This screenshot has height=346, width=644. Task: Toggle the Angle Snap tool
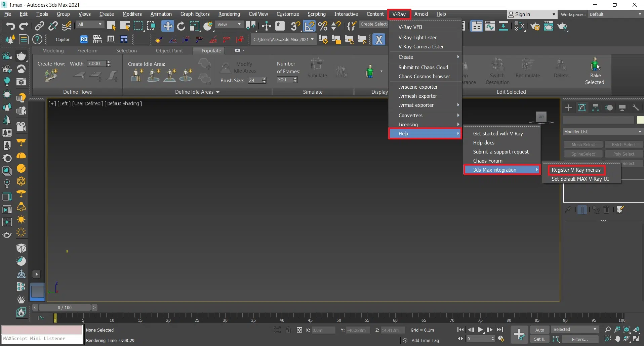coord(309,26)
